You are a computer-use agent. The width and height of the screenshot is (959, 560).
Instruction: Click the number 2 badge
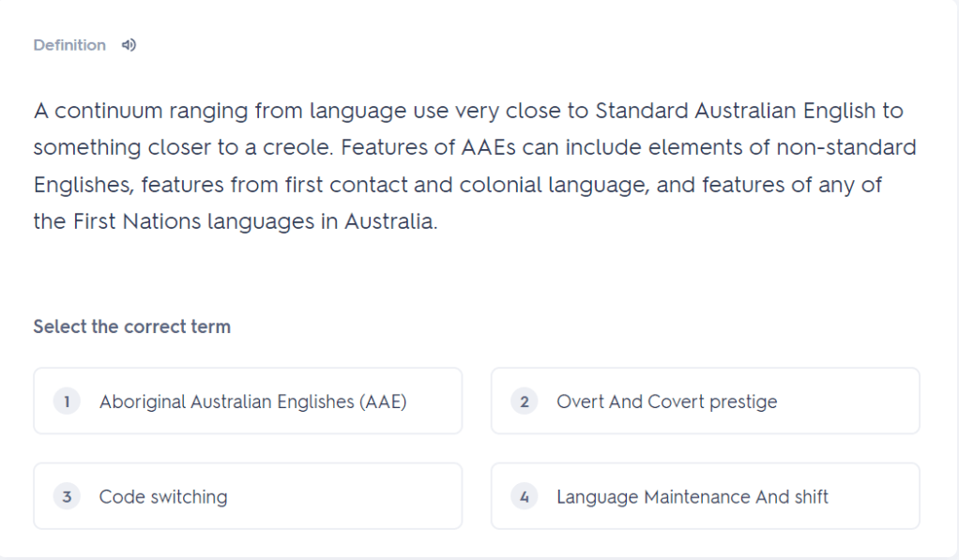[x=525, y=401]
